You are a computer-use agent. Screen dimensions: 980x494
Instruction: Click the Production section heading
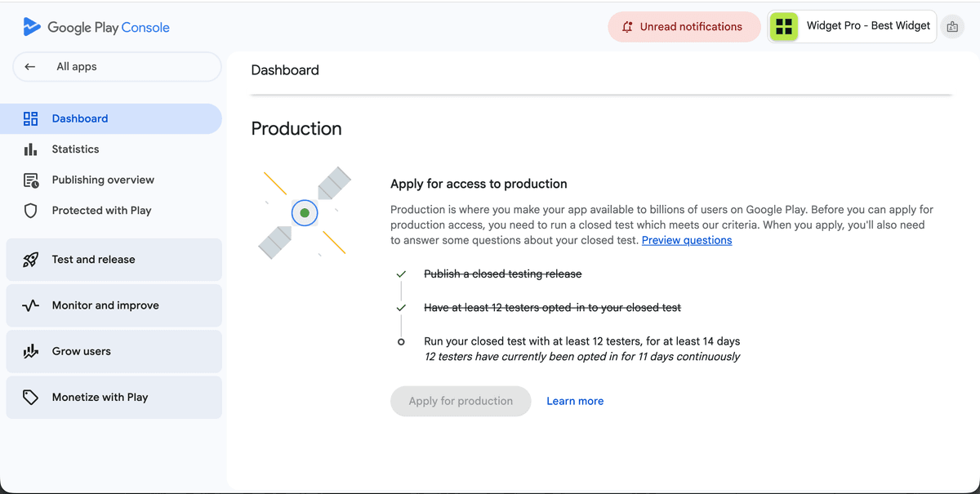click(x=296, y=129)
